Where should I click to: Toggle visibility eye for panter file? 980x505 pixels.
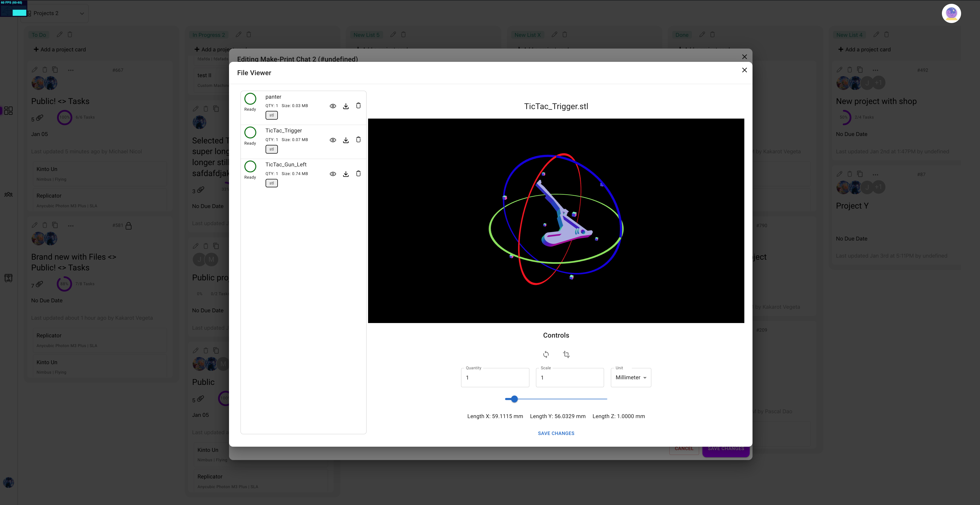pos(333,106)
